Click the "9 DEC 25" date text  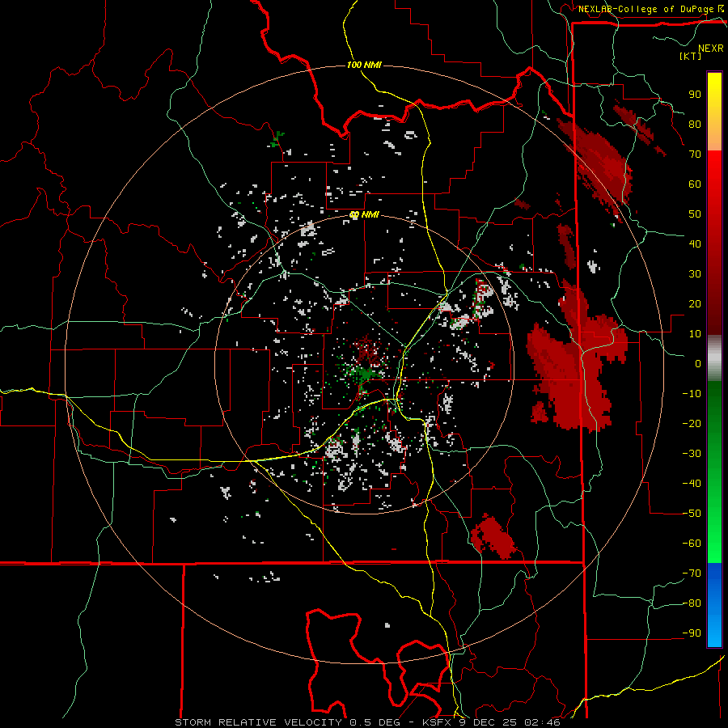[488, 722]
